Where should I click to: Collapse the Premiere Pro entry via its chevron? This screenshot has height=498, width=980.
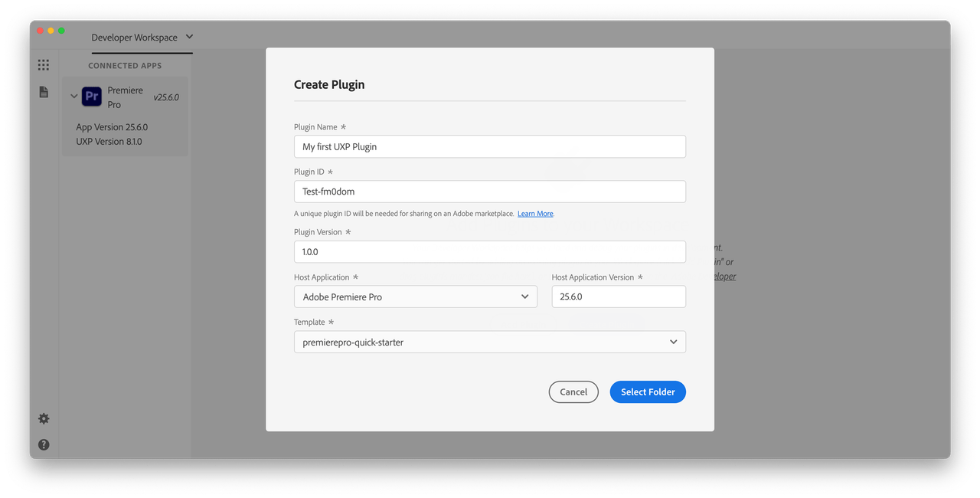[73, 96]
